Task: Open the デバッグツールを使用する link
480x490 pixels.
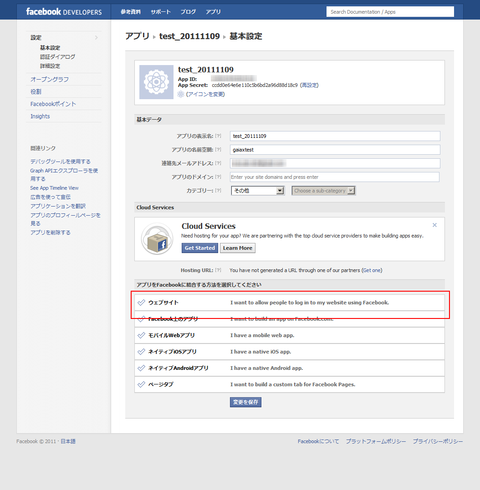Action: [60, 161]
